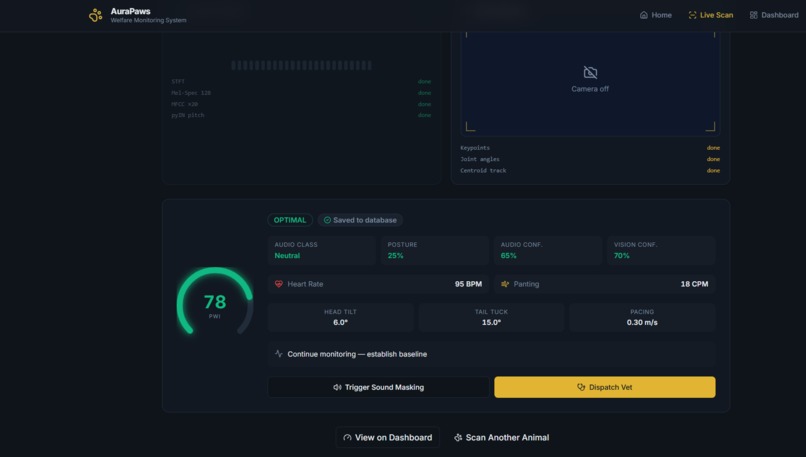806x457 pixels.
Task: Click the audio waveform progress bars
Action: [301, 65]
